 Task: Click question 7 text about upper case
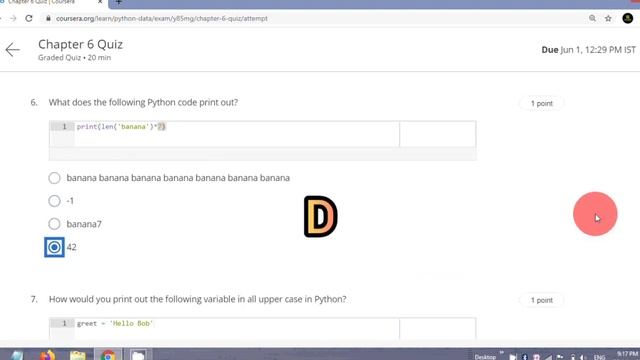click(x=198, y=299)
